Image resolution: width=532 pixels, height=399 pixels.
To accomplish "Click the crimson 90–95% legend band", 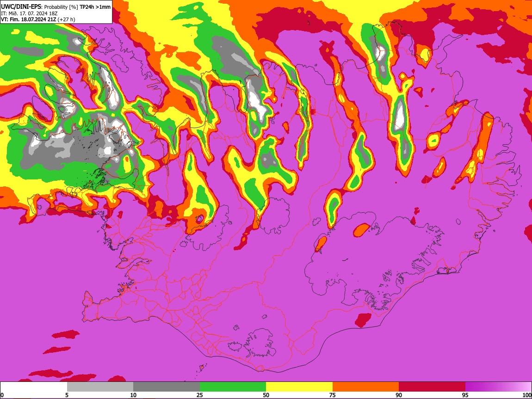I will click(432, 387).
